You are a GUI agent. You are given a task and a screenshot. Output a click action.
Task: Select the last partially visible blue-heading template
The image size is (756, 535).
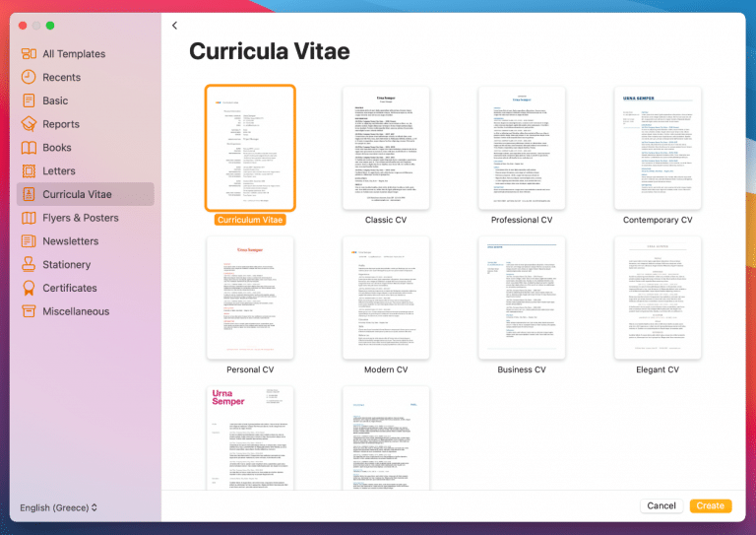click(x=386, y=438)
